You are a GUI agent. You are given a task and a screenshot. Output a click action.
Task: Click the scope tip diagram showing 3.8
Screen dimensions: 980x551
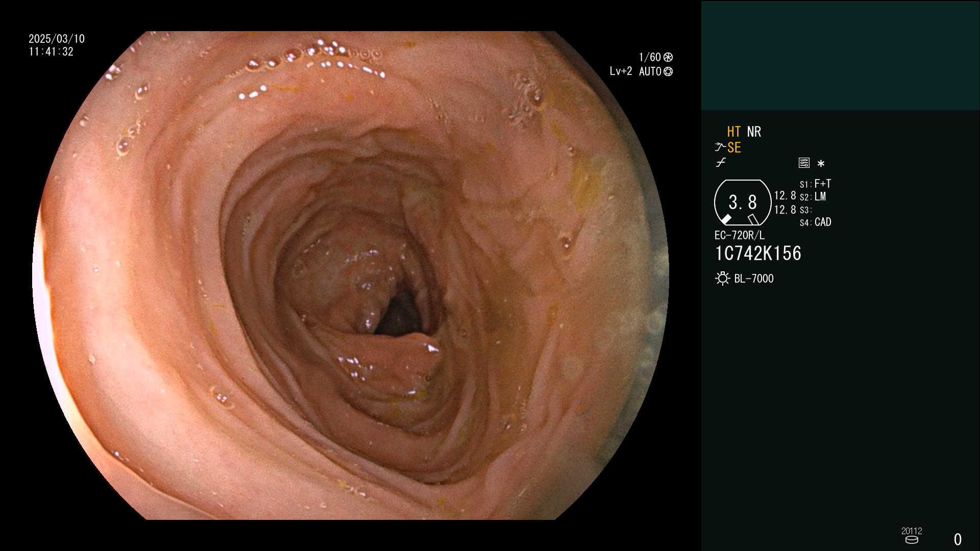point(742,203)
